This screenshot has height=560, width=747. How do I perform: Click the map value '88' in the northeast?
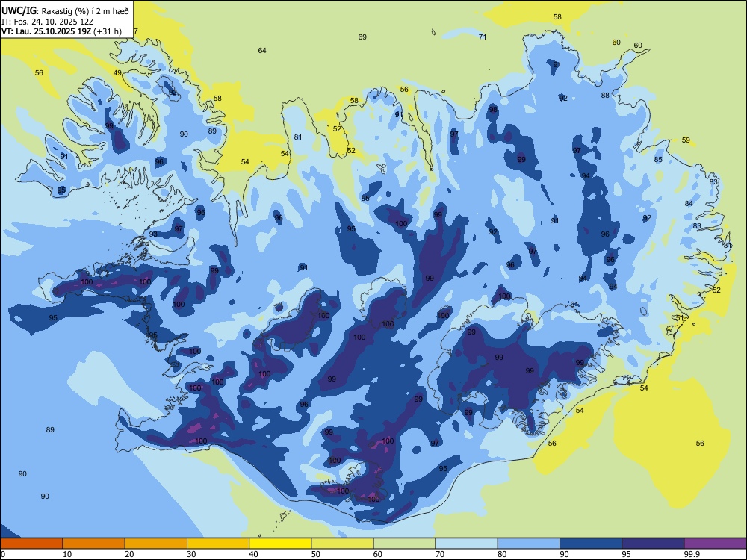[x=605, y=96]
